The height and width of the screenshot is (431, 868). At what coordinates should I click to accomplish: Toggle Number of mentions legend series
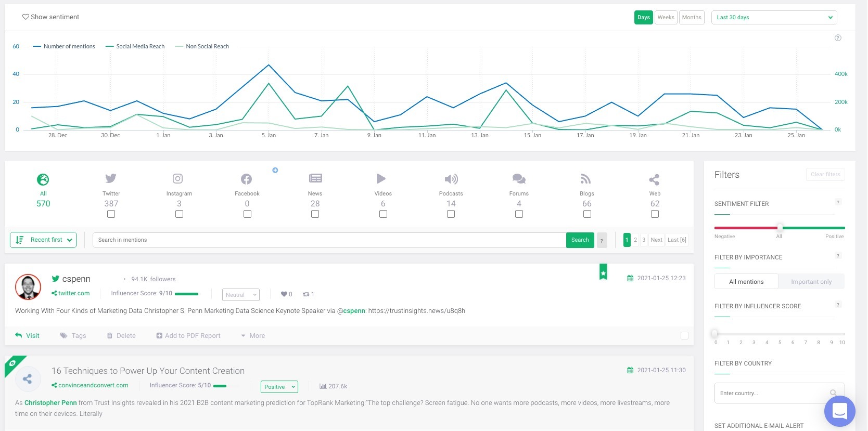click(64, 46)
